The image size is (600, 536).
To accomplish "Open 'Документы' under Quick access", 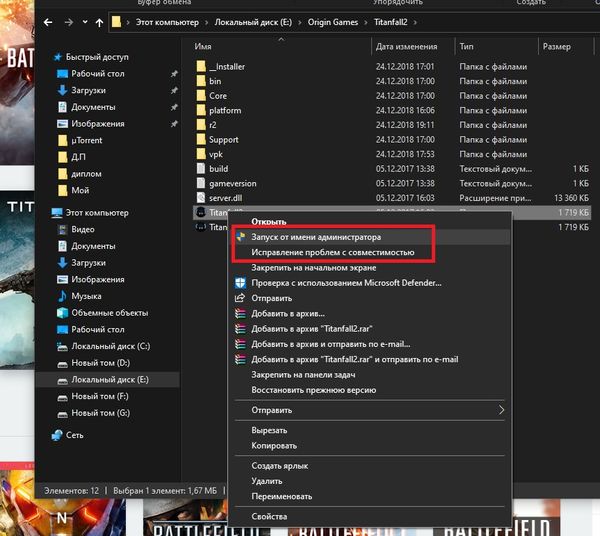I will [x=93, y=107].
